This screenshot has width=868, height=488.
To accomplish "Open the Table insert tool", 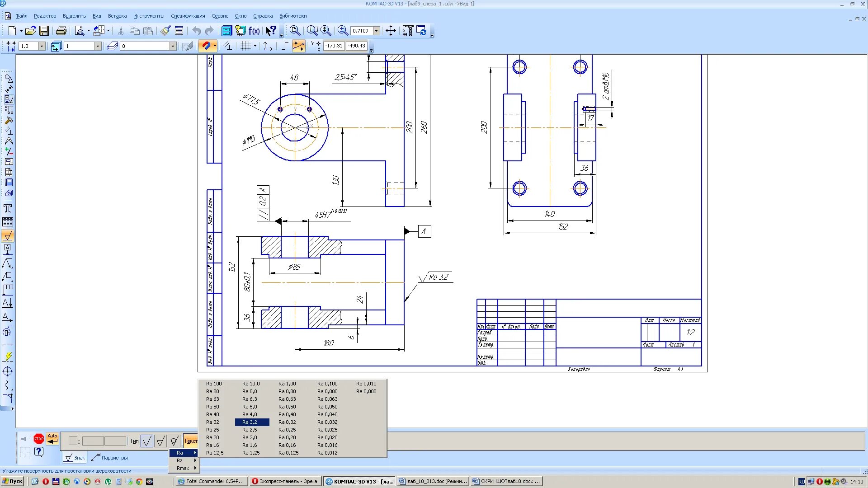I will pos(8,222).
